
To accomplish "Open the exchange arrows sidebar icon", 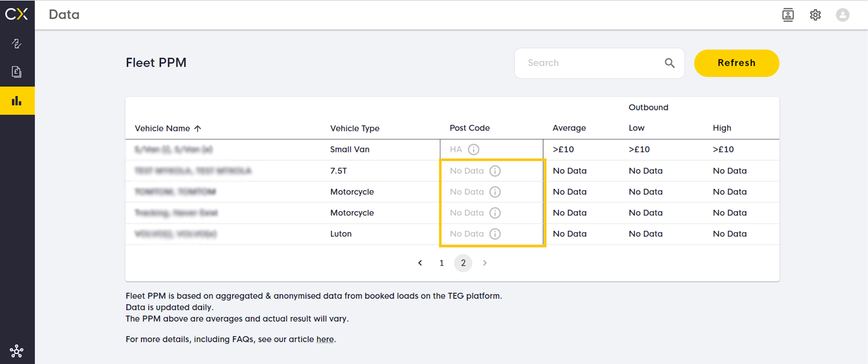I will (17, 44).
